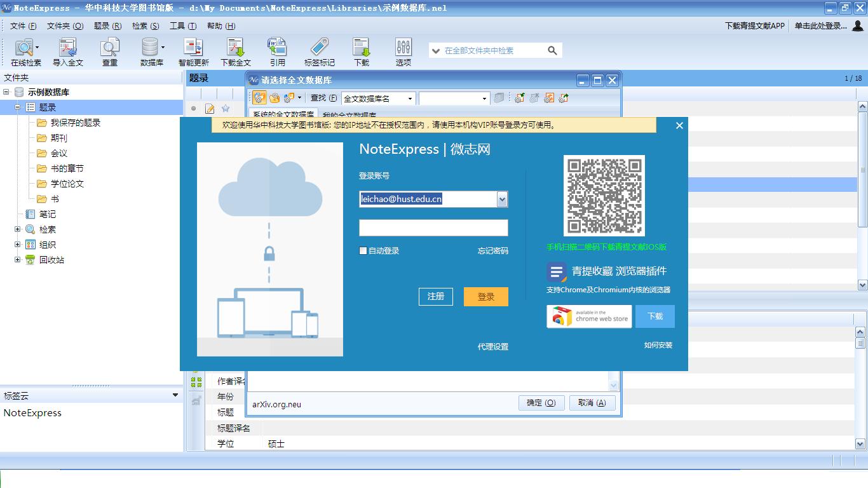Click the star column icon in 题录 list
The width and height of the screenshot is (868, 488).
tap(225, 109)
